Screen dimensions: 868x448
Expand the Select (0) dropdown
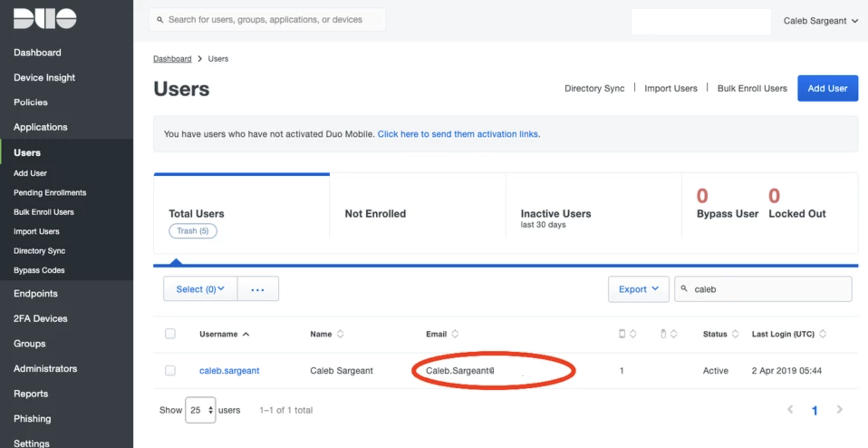click(x=200, y=289)
